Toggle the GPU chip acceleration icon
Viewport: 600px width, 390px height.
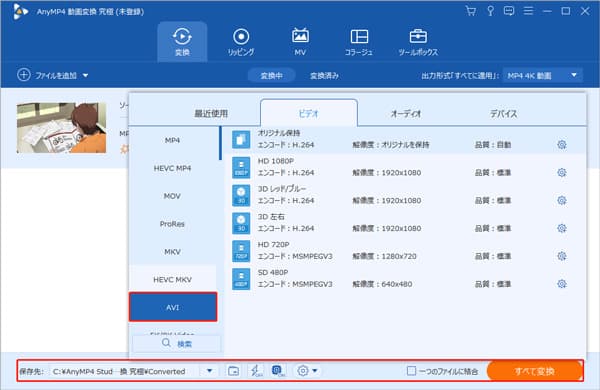279,370
